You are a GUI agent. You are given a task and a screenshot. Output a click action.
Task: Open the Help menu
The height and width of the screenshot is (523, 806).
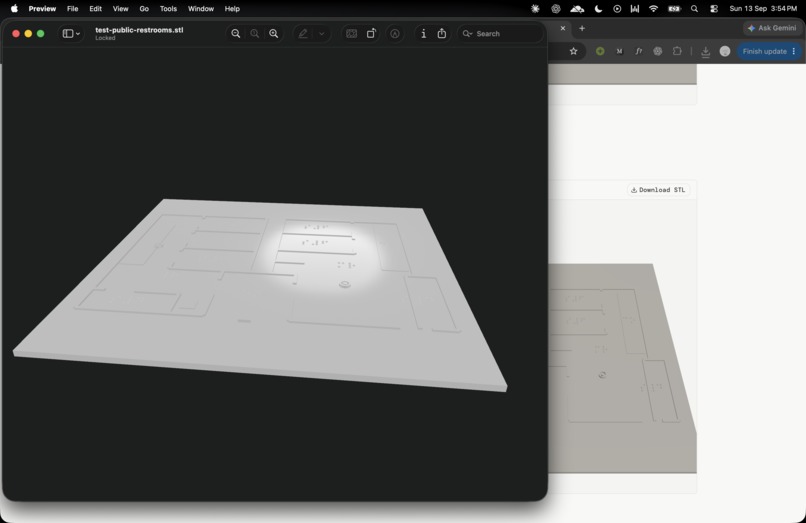[232, 9]
